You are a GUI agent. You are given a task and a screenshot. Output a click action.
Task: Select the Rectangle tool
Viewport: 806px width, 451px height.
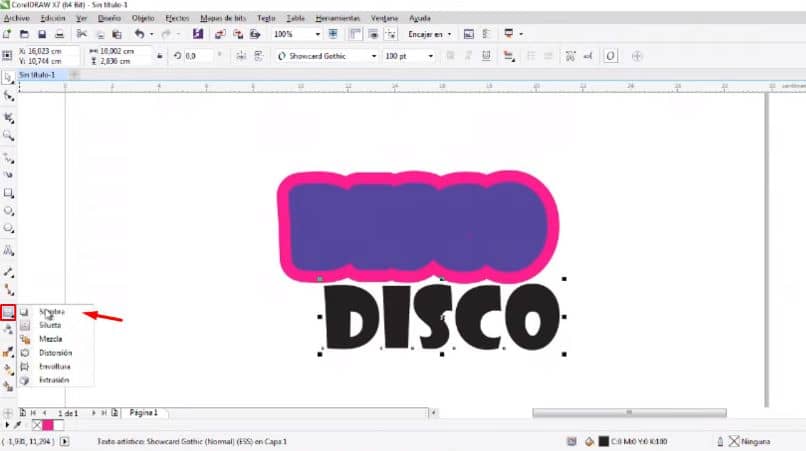(x=8, y=192)
